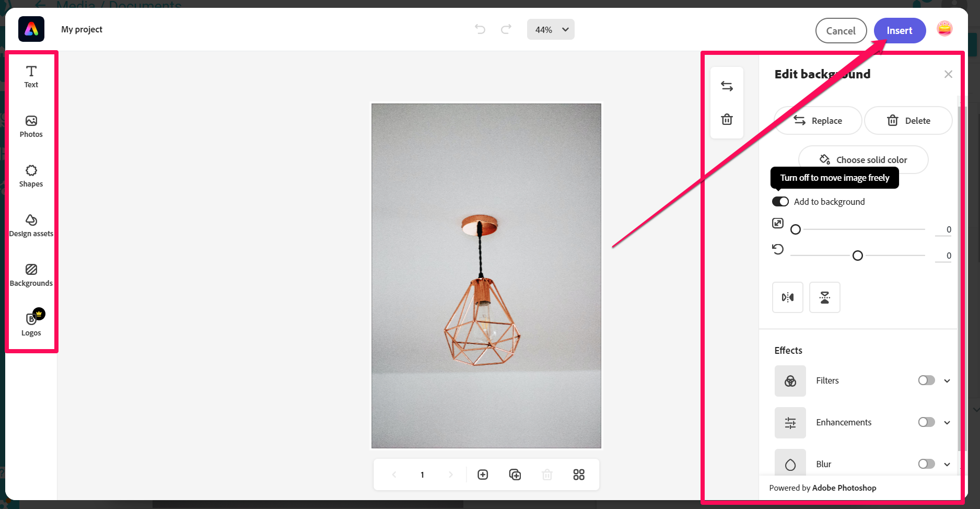Click Choose solid color button
Screen dimensions: 980x509
point(863,160)
